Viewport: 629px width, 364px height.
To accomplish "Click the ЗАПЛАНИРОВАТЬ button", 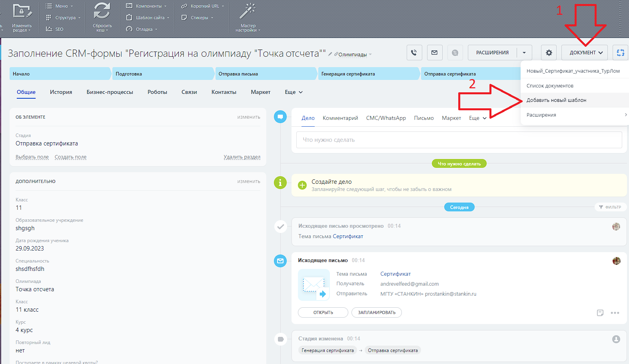I will pos(377,312).
